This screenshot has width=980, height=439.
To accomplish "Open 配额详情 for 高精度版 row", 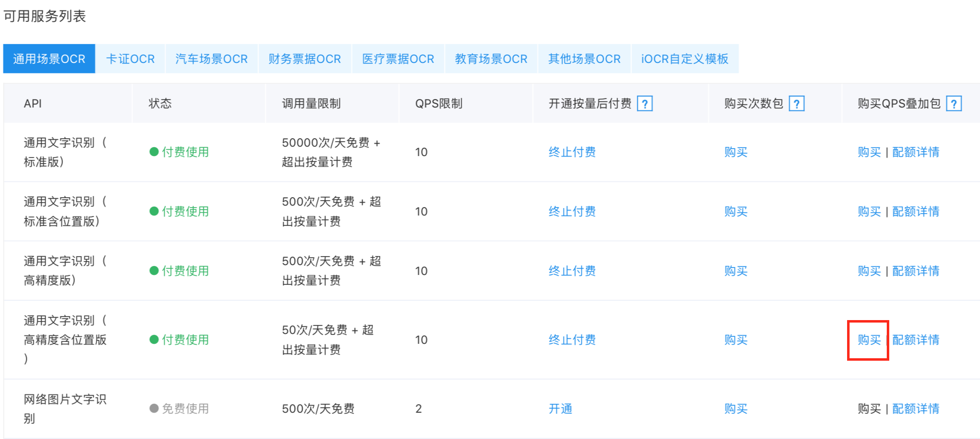I will tap(916, 271).
